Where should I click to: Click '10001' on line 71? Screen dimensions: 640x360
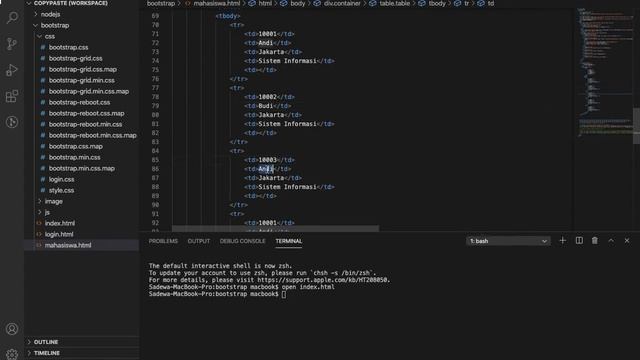(x=267, y=34)
